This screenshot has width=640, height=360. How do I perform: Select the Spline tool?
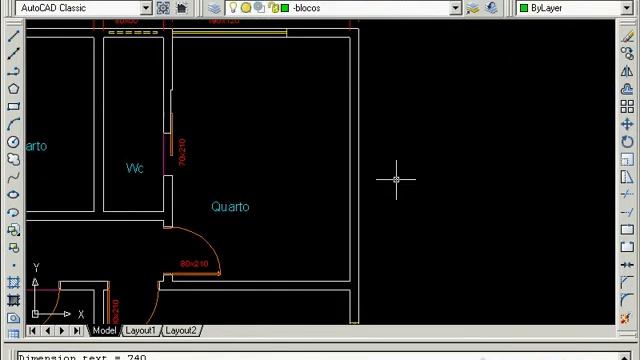(13, 178)
